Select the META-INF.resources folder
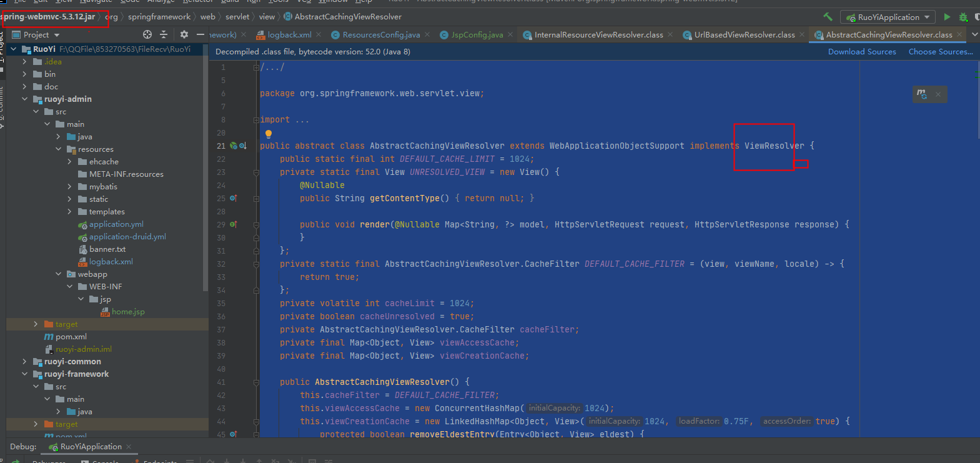980x463 pixels. (x=126, y=174)
